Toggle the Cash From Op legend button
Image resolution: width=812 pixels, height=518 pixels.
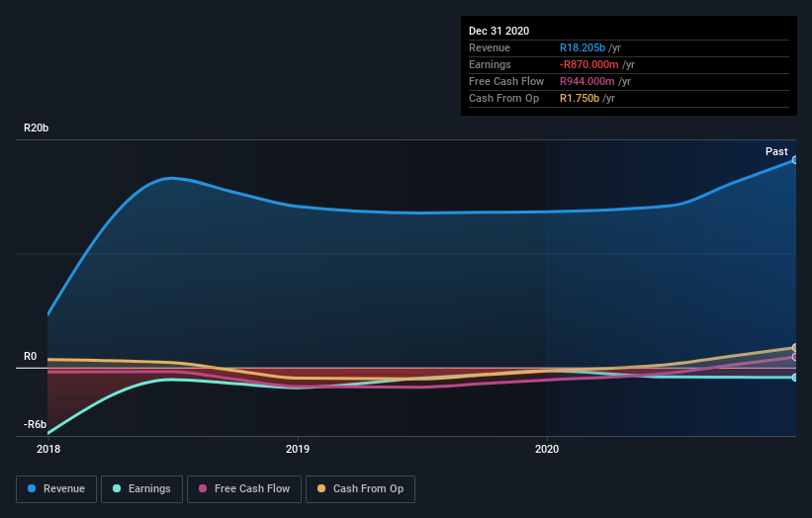pyautogui.click(x=360, y=489)
